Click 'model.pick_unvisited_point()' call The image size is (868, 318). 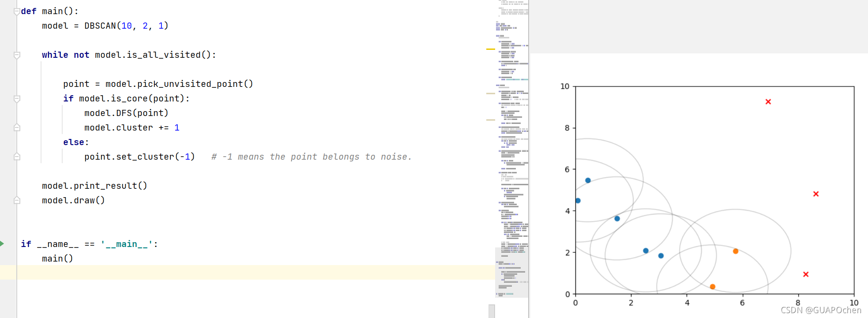coord(179,84)
